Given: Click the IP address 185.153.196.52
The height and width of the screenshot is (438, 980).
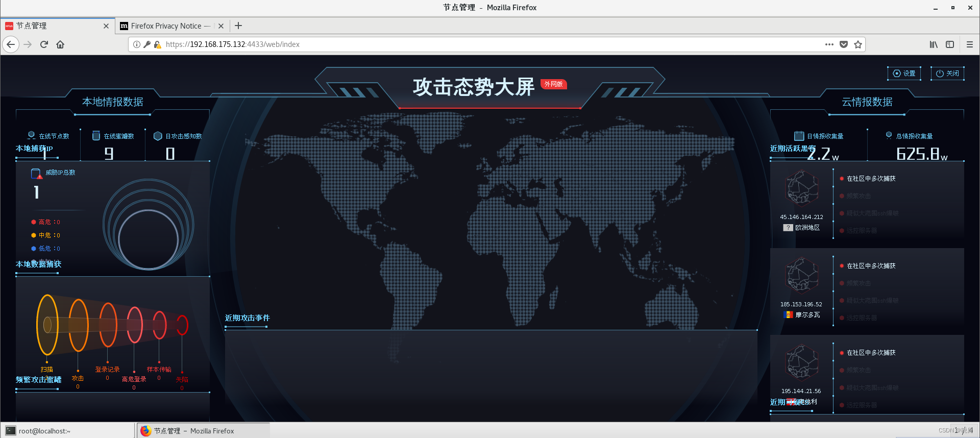Looking at the screenshot, I should tap(801, 304).
